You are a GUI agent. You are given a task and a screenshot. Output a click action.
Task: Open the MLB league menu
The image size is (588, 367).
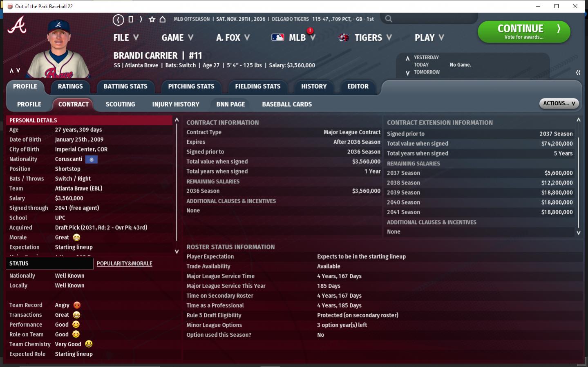click(x=294, y=38)
